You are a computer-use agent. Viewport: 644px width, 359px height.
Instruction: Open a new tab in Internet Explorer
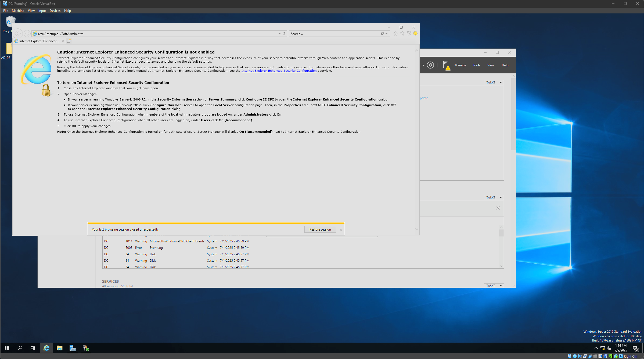[69, 41]
